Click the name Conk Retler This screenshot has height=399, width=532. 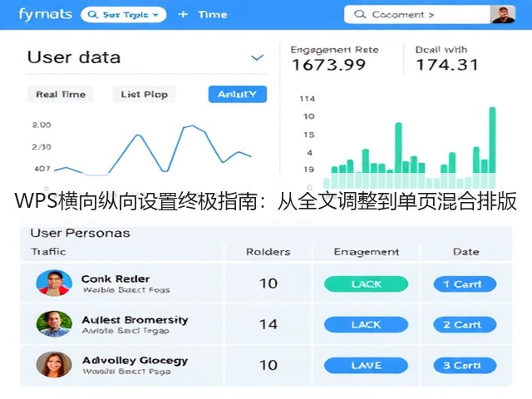(116, 279)
